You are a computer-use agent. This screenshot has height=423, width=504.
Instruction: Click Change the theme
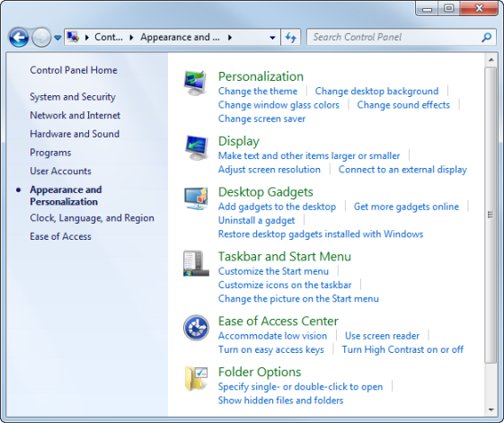point(258,92)
